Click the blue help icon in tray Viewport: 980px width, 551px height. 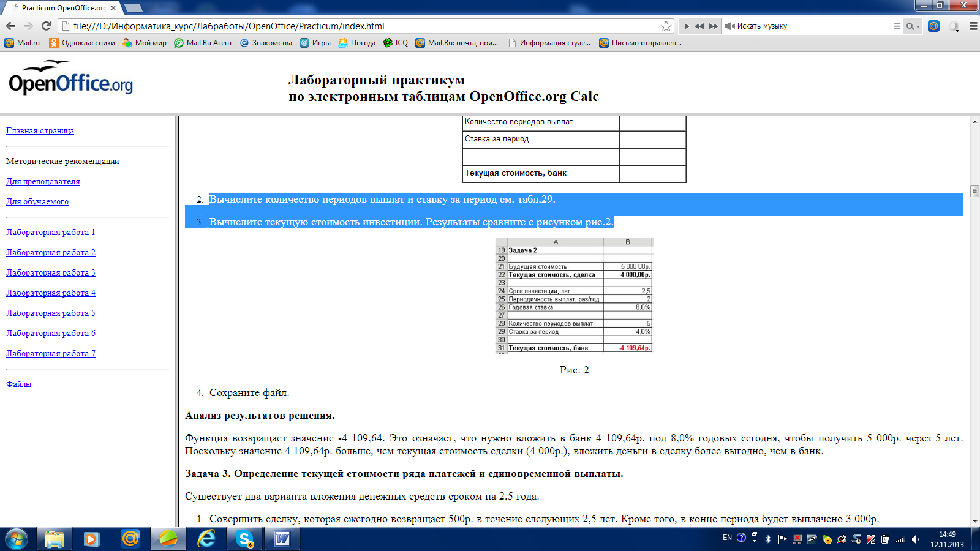point(741,538)
